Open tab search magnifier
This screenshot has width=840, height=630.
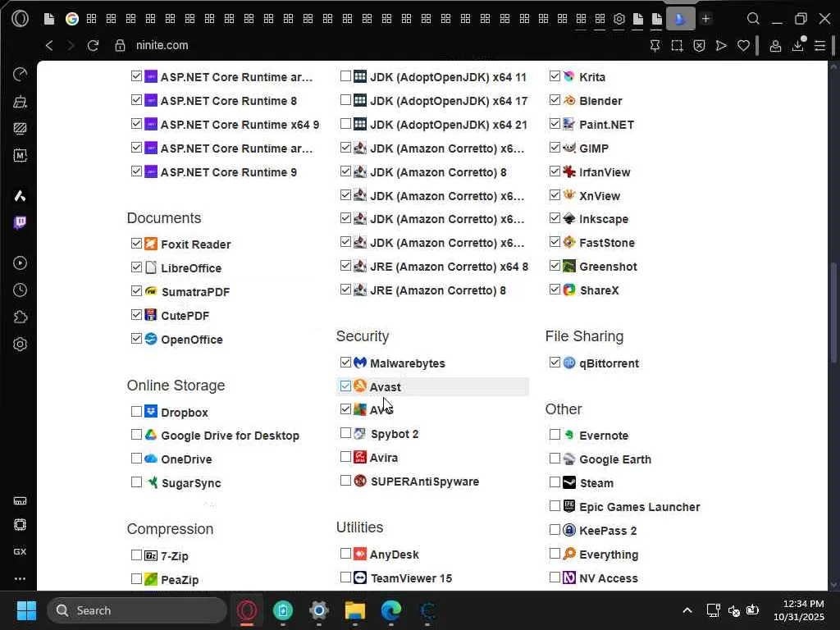(753, 19)
